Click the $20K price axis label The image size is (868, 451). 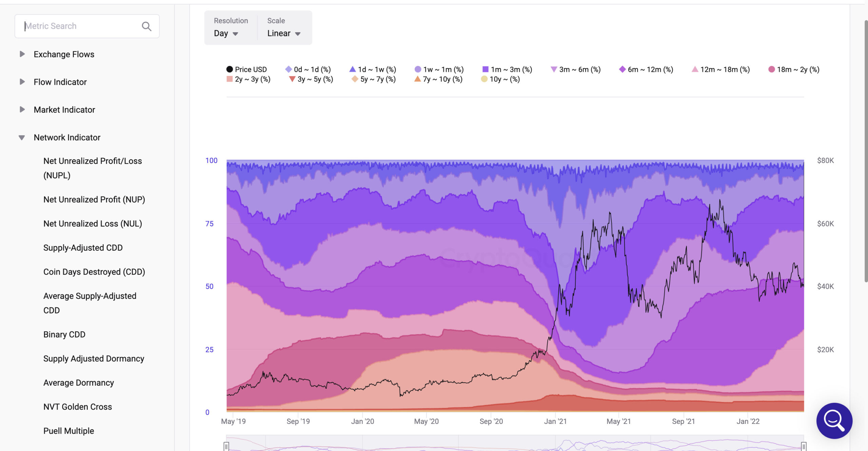825,349
